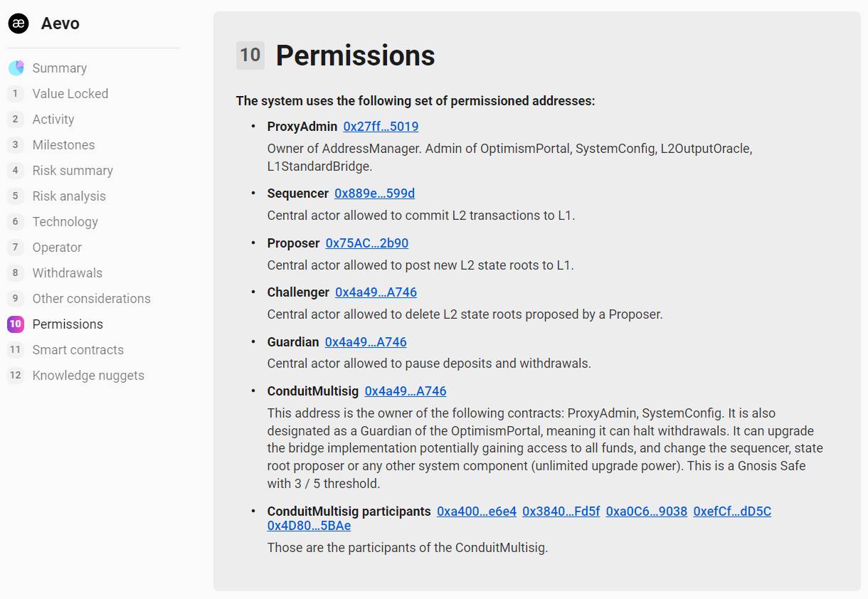The height and width of the screenshot is (599, 868).
Task: Open the Activity section in sidebar
Action: pos(53,120)
